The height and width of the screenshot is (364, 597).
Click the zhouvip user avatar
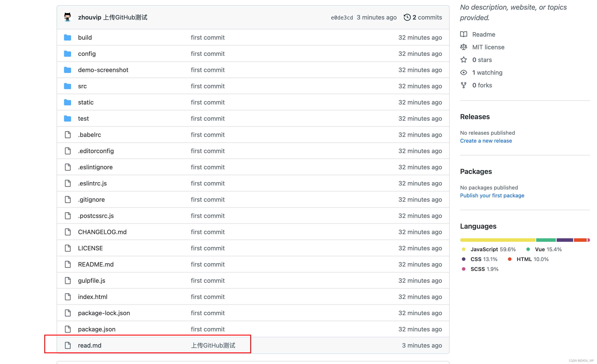coord(67,17)
